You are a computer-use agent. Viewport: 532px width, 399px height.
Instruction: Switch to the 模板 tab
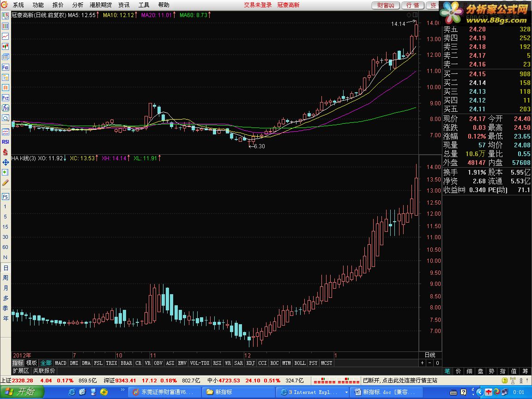pyautogui.click(x=32, y=363)
